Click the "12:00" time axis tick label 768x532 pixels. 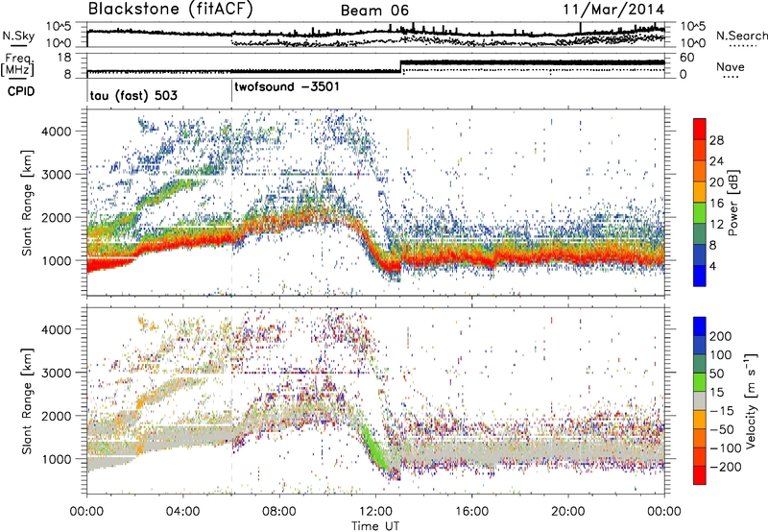click(375, 512)
